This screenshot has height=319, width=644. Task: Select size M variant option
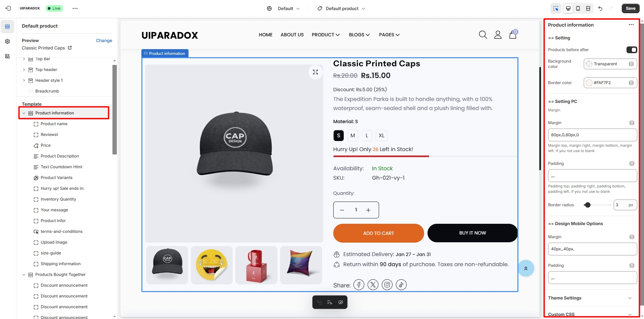tap(352, 135)
